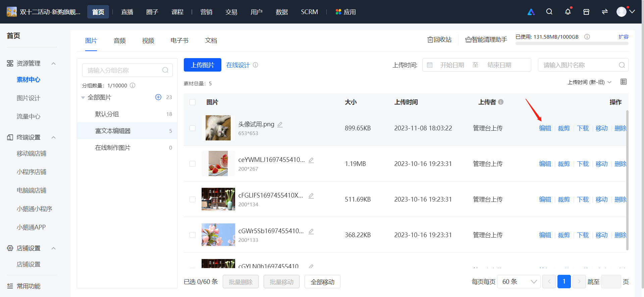Viewport: 644px width, 297px height.
Task: Click the 上传图片 button
Action: click(x=203, y=65)
